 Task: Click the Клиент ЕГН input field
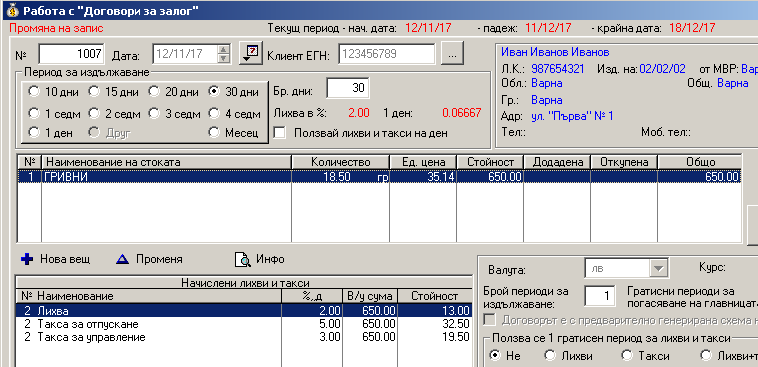[387, 54]
